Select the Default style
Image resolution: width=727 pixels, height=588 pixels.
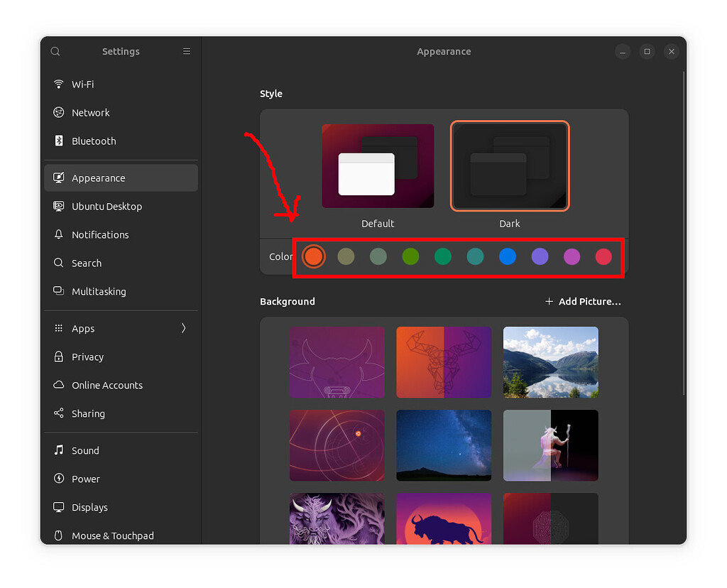(377, 166)
